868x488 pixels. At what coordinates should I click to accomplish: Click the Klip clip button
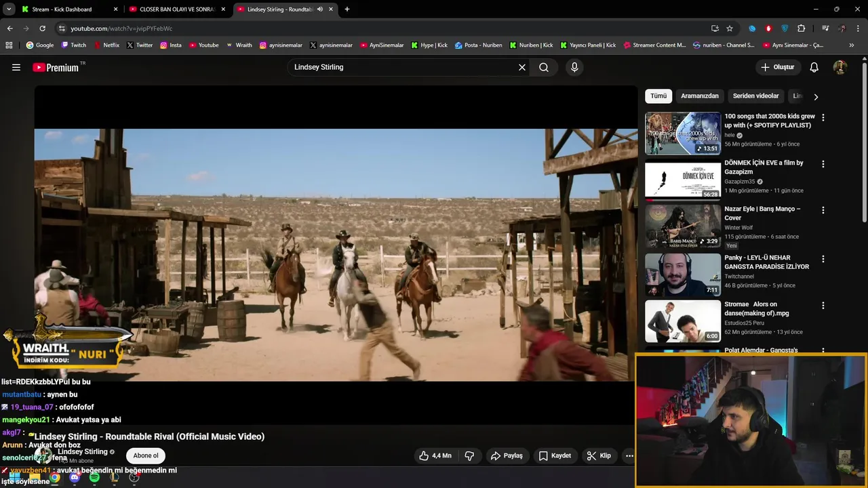(x=599, y=455)
